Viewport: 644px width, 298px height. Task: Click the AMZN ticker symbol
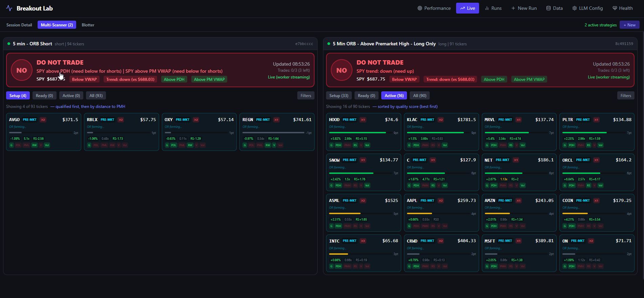tap(490, 201)
